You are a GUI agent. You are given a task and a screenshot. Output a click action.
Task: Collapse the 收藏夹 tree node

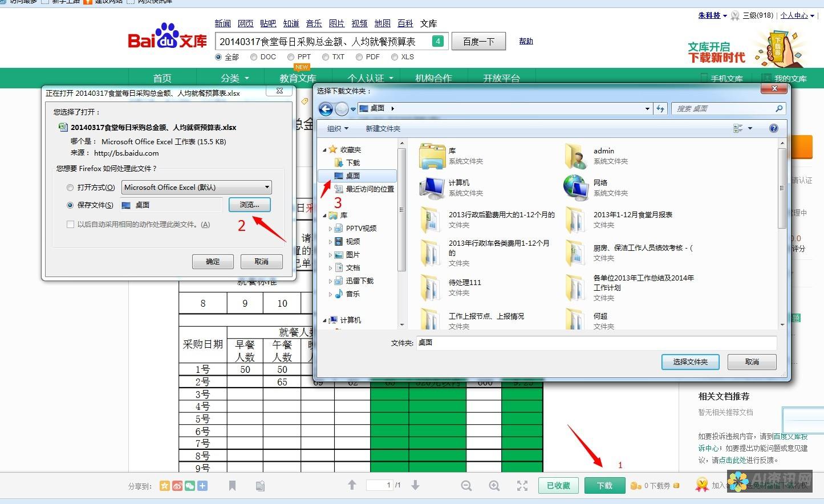tap(324, 150)
